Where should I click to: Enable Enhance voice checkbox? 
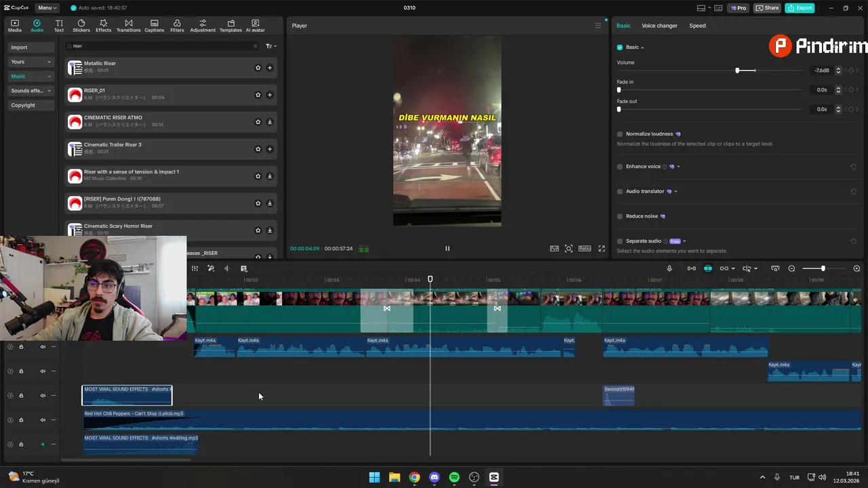[620, 167]
